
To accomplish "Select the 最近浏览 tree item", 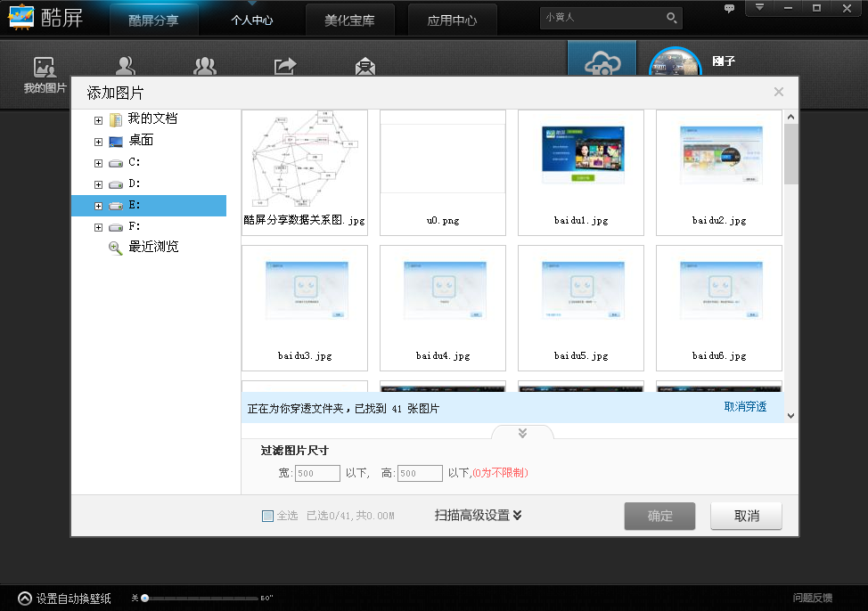I will [x=153, y=247].
